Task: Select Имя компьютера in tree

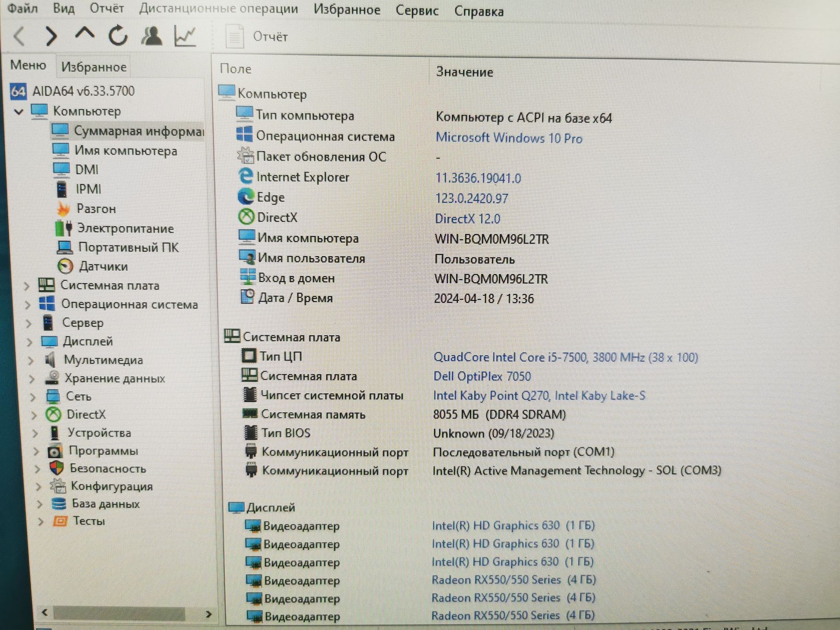Action: pos(114,151)
